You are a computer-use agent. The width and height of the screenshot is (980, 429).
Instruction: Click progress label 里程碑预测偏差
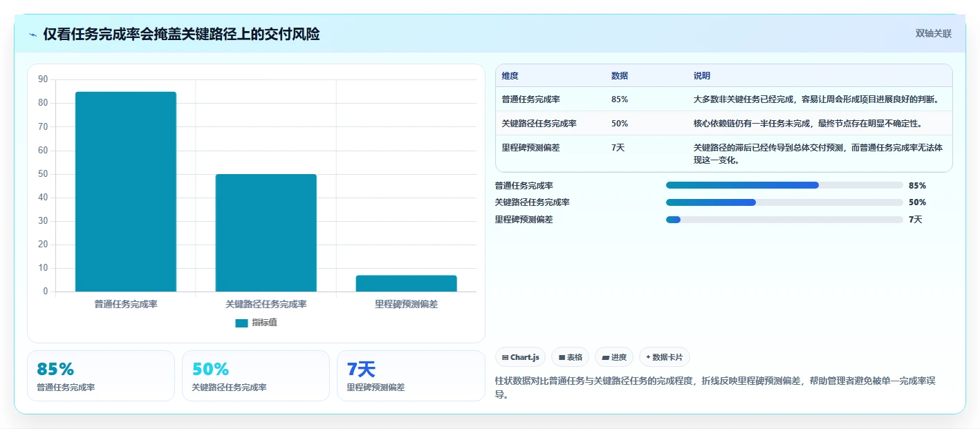[x=524, y=220]
